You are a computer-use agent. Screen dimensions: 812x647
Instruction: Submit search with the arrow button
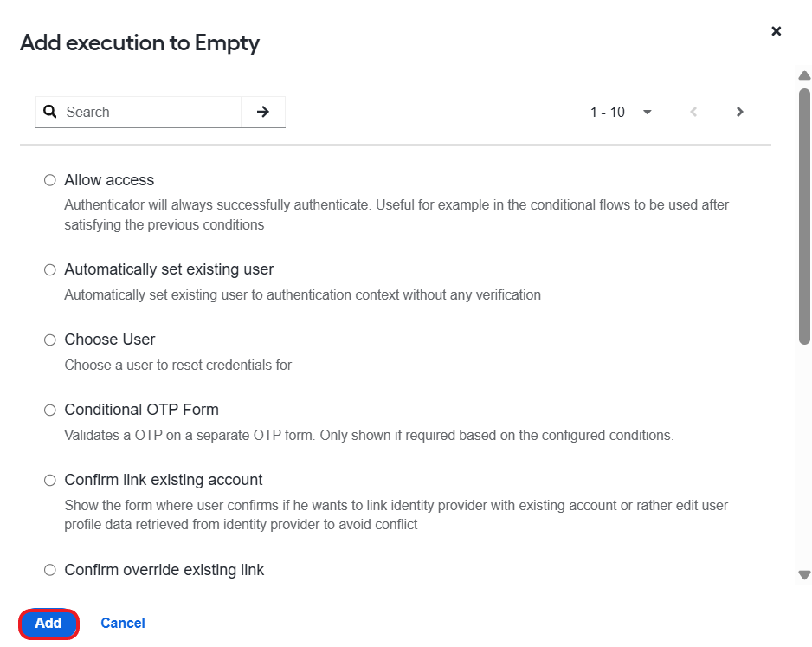click(263, 112)
